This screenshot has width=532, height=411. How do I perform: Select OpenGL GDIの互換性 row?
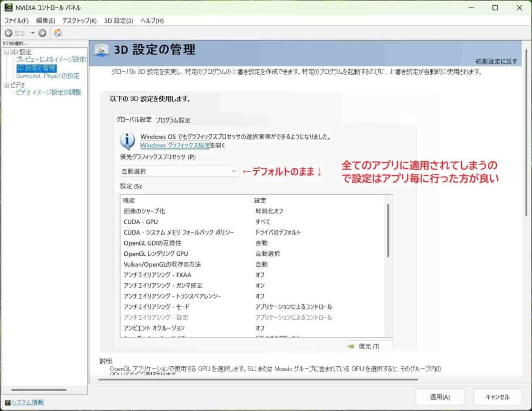pos(252,243)
